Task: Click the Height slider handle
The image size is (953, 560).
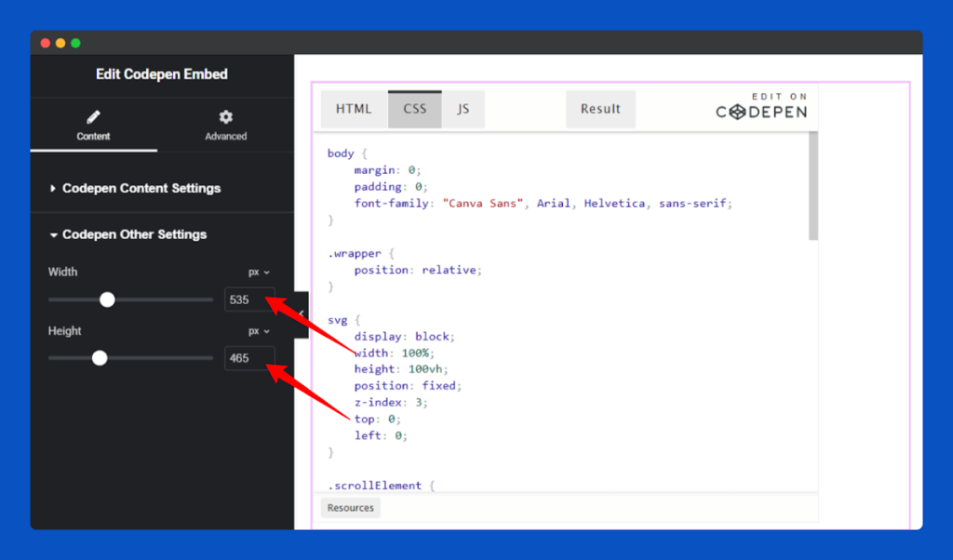Action: point(100,357)
